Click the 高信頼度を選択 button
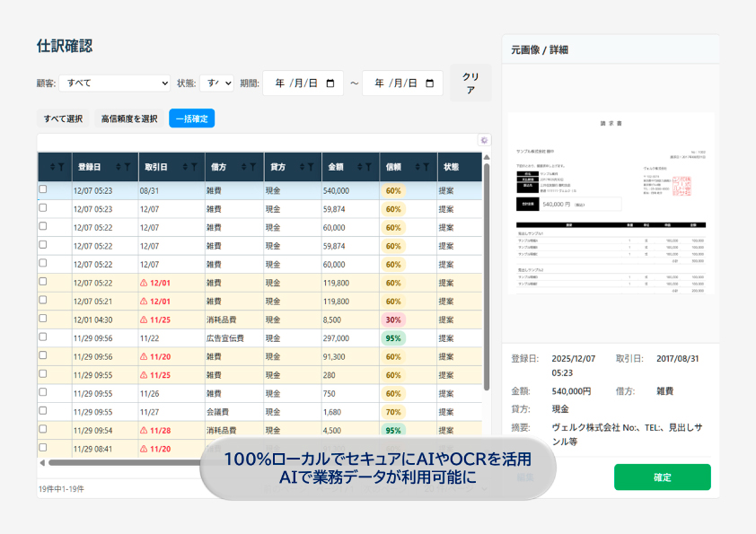756x534 pixels. [x=129, y=118]
